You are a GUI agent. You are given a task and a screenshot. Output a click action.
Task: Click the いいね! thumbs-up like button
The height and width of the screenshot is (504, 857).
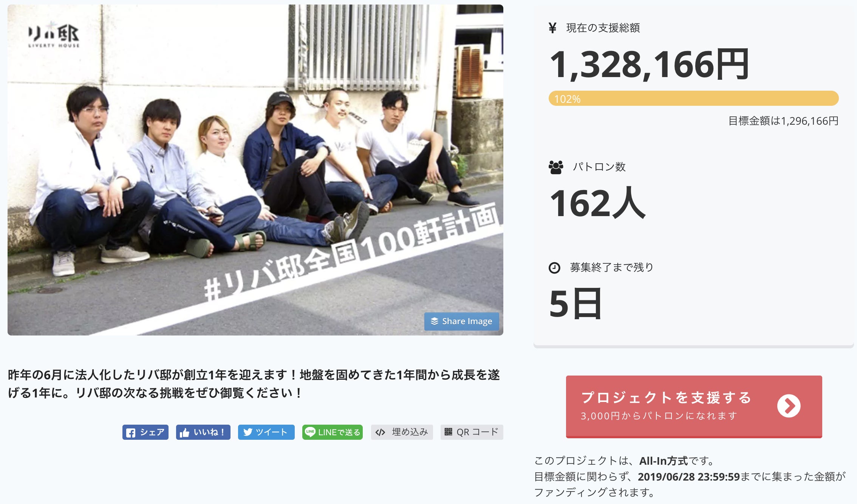pyautogui.click(x=203, y=432)
